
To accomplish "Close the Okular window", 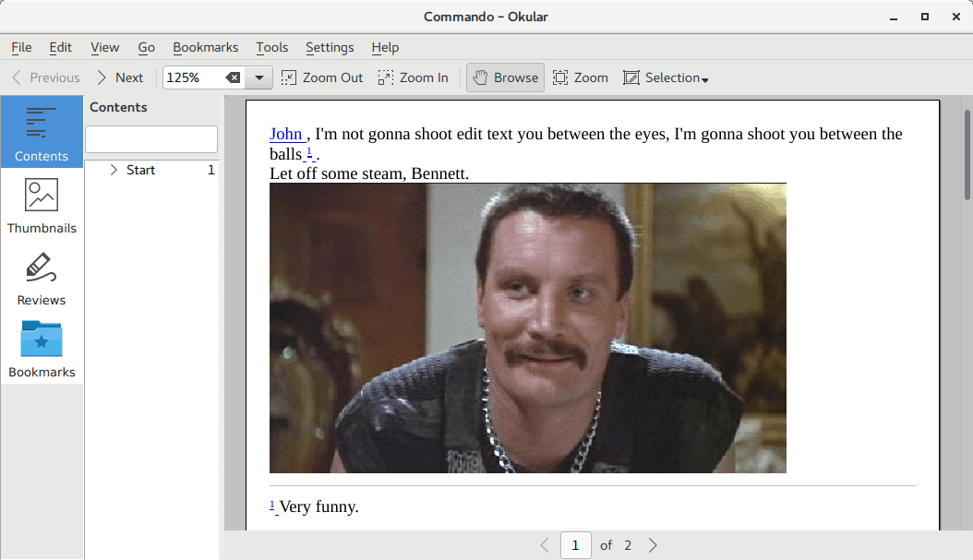I will point(956,17).
